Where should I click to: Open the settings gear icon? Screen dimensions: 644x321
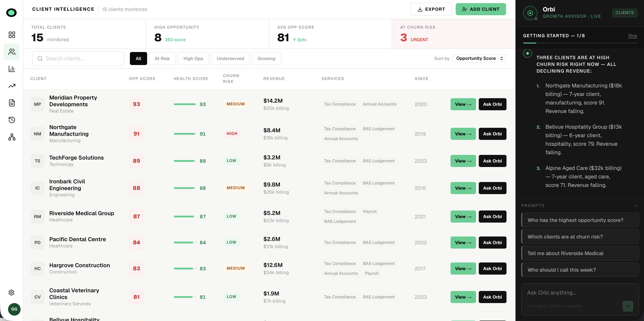[11, 292]
